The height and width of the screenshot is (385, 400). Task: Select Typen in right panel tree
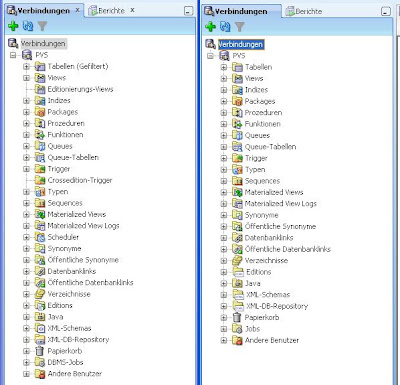point(255,170)
